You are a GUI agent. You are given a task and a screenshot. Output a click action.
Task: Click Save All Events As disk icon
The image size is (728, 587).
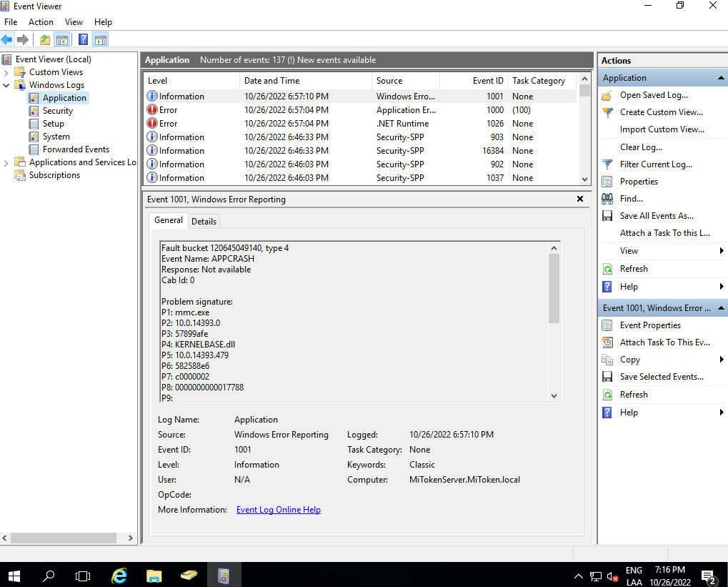[x=607, y=216]
